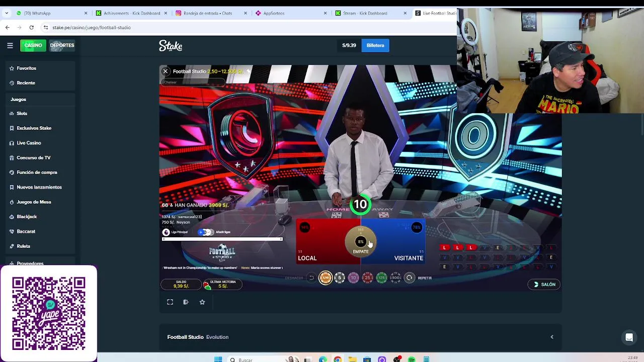Viewport: 644px width, 362px height.
Task: Open Microsoft Edge from taskbar
Action: tap(323, 359)
